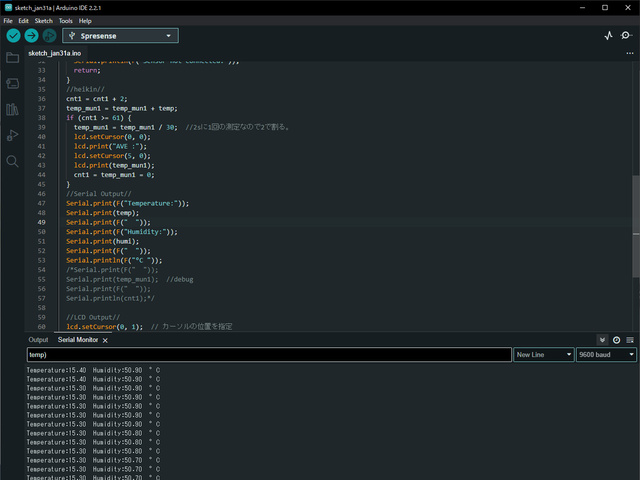Close the Serial Monitor tab

[105, 340]
